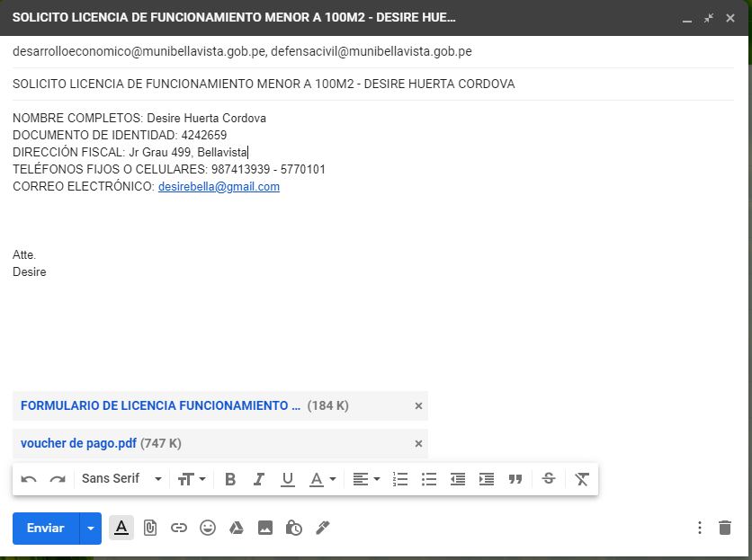Click the 'Atte.' closing text
This screenshot has height=560, width=752.
pos(24,254)
